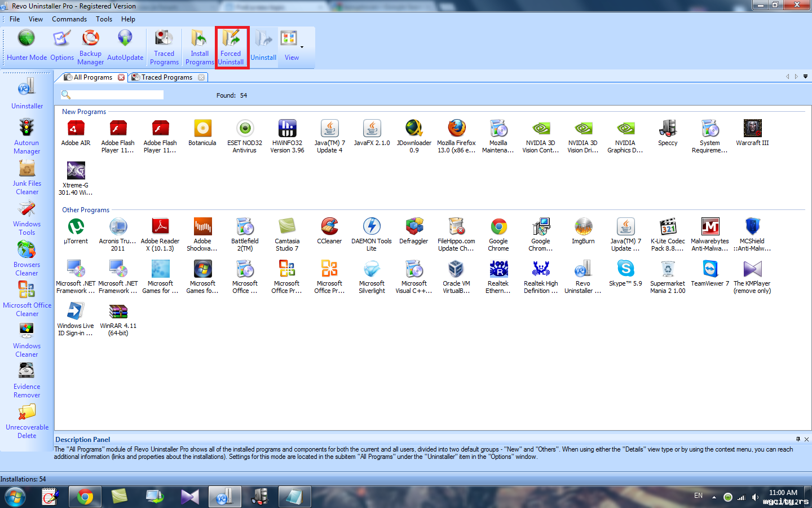Select Xtreme-G 301.40 program

click(76, 179)
